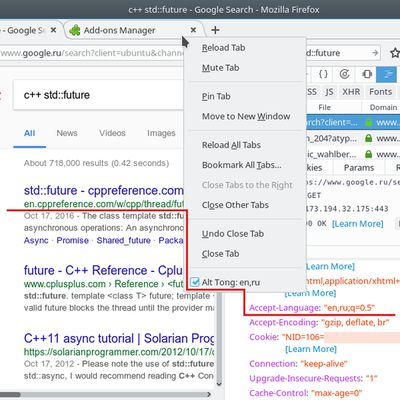This screenshot has width=400, height=400.
Task: Close the Add-ons Manager tab
Action: 193,30
